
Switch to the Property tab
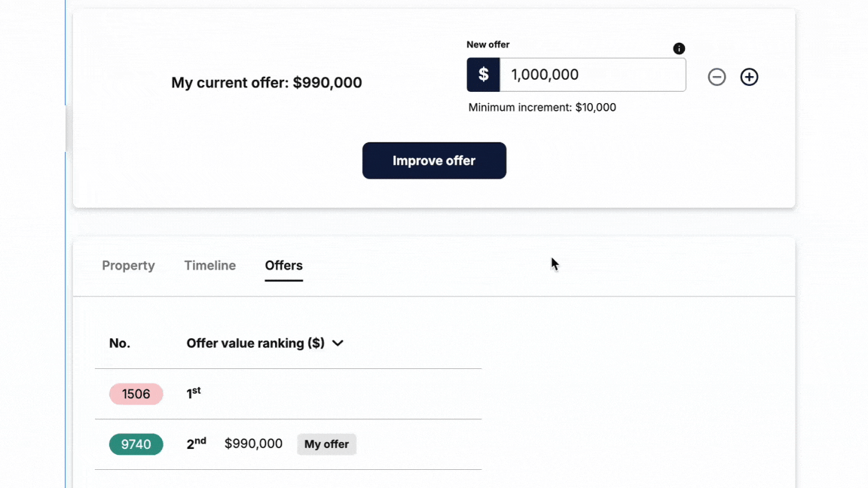click(128, 265)
